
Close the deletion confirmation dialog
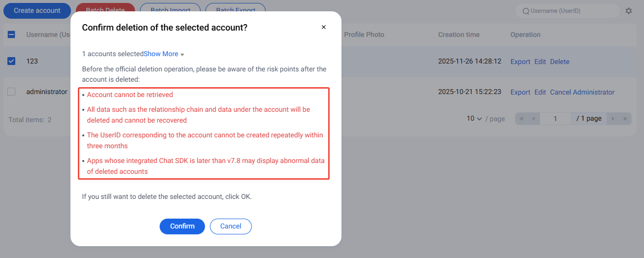coord(324,28)
